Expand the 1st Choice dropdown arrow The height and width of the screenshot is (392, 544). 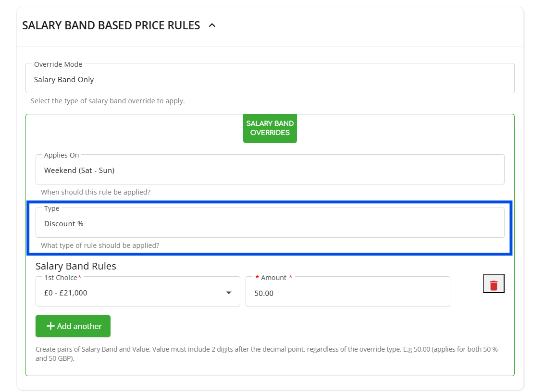pos(229,293)
